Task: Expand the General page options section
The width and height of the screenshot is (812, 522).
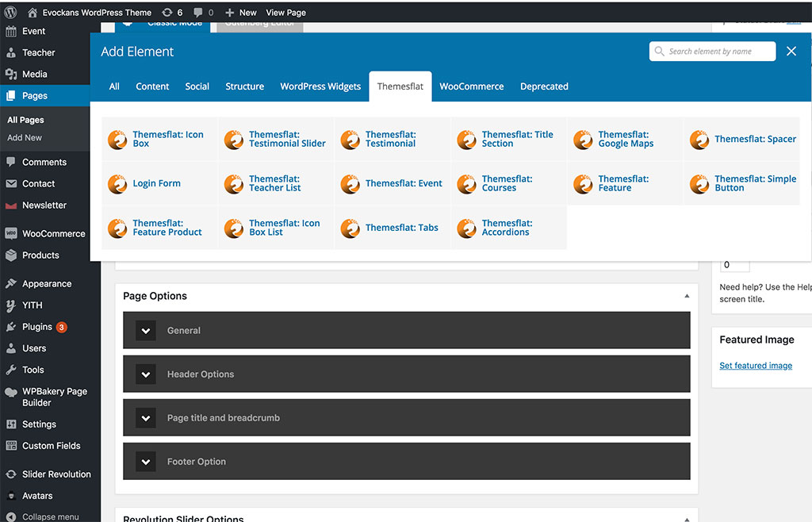Action: coord(407,330)
